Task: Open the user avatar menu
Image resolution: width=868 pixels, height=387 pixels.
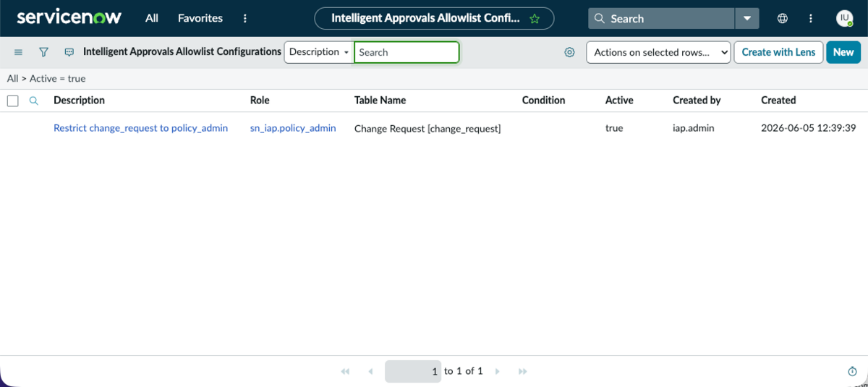Action: point(844,19)
